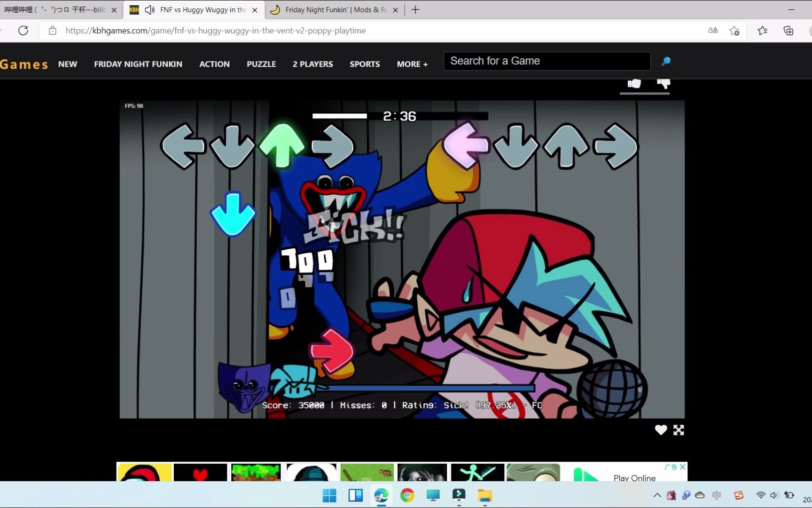The height and width of the screenshot is (508, 812).
Task: Click the Wi-Fi network tray icon
Action: [x=761, y=495]
